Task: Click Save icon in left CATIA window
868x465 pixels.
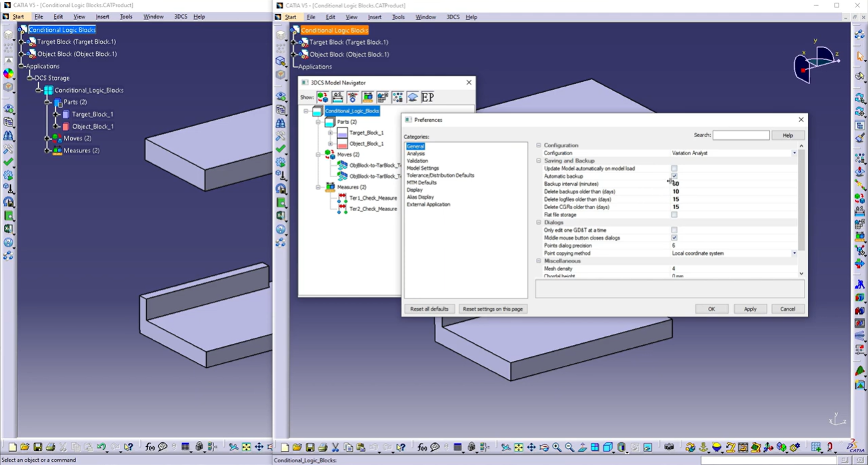Action: coord(38,447)
